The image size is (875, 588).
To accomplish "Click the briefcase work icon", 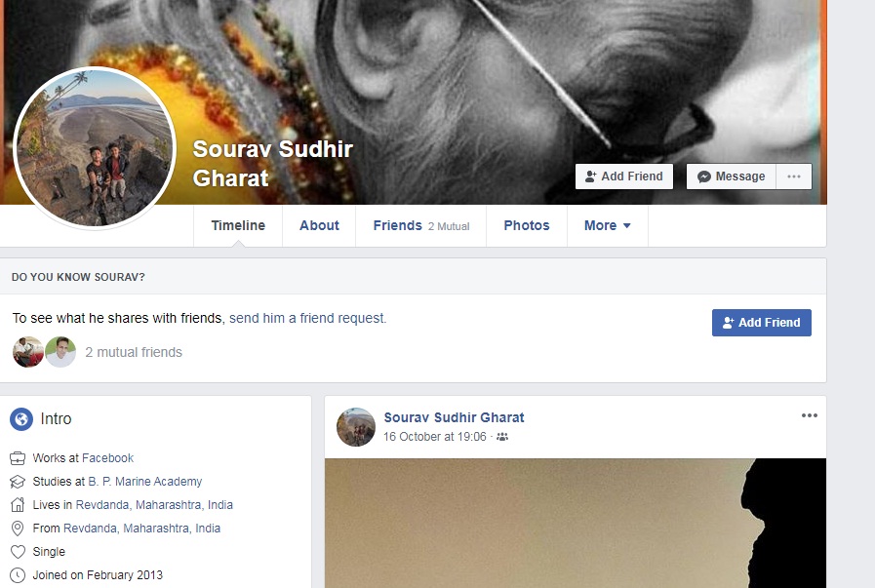I will pos(18,458).
